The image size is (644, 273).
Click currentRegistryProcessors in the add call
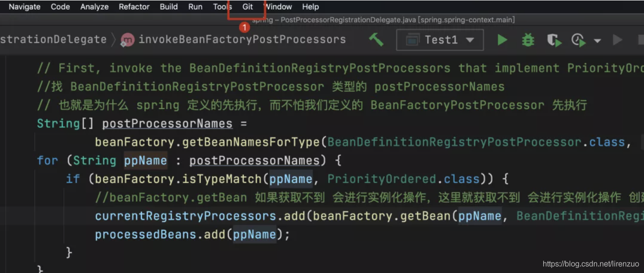pos(185,216)
